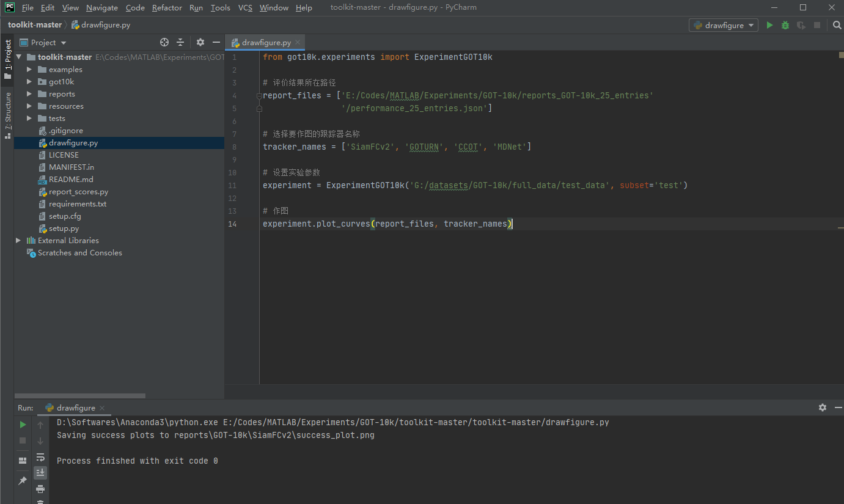Click the Print icon in Run panel

40,489
